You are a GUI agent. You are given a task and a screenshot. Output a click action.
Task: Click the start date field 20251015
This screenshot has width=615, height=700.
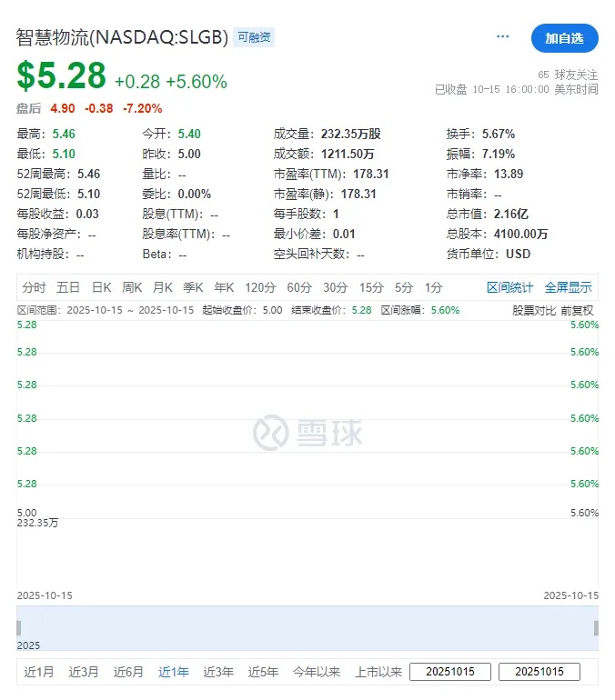[450, 672]
